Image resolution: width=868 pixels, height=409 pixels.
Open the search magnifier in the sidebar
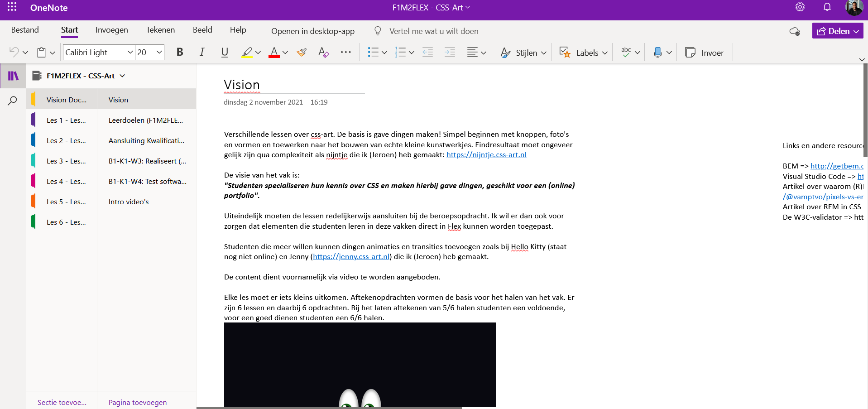(13, 101)
